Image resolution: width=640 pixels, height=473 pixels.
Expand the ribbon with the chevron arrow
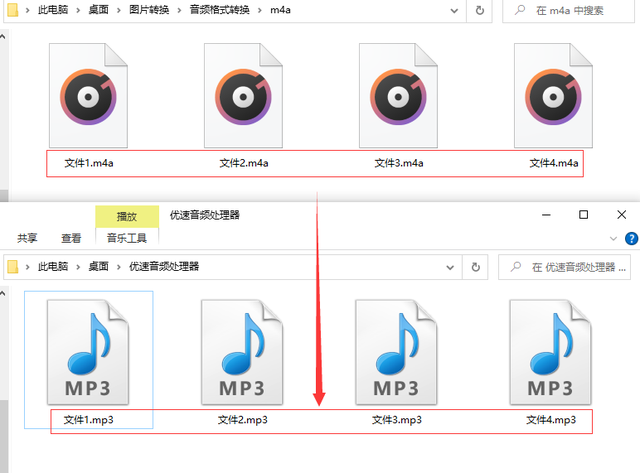pyautogui.click(x=614, y=238)
